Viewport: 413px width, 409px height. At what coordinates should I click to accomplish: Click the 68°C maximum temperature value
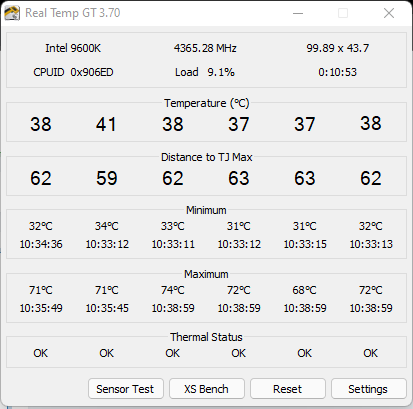304,290
